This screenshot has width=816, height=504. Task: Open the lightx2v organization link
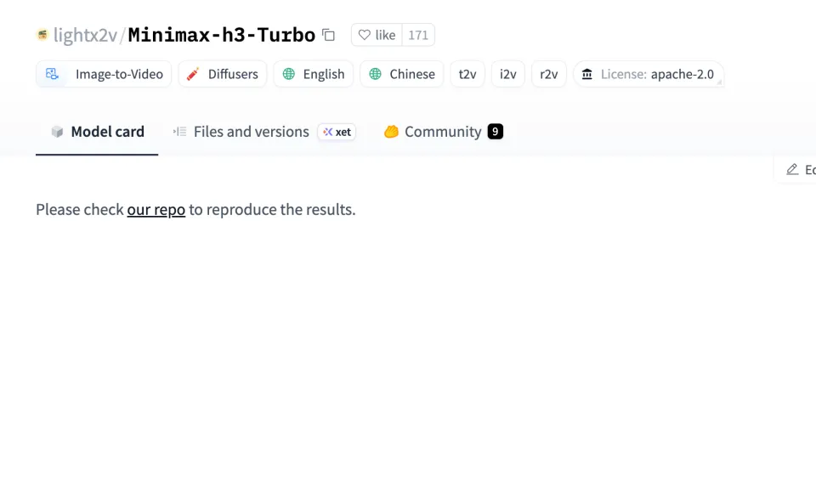pyautogui.click(x=85, y=35)
